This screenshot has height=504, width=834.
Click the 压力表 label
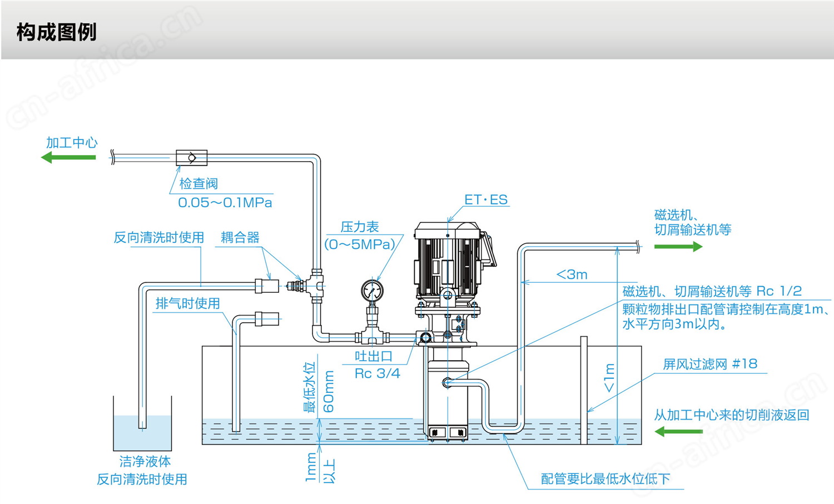coord(360,227)
